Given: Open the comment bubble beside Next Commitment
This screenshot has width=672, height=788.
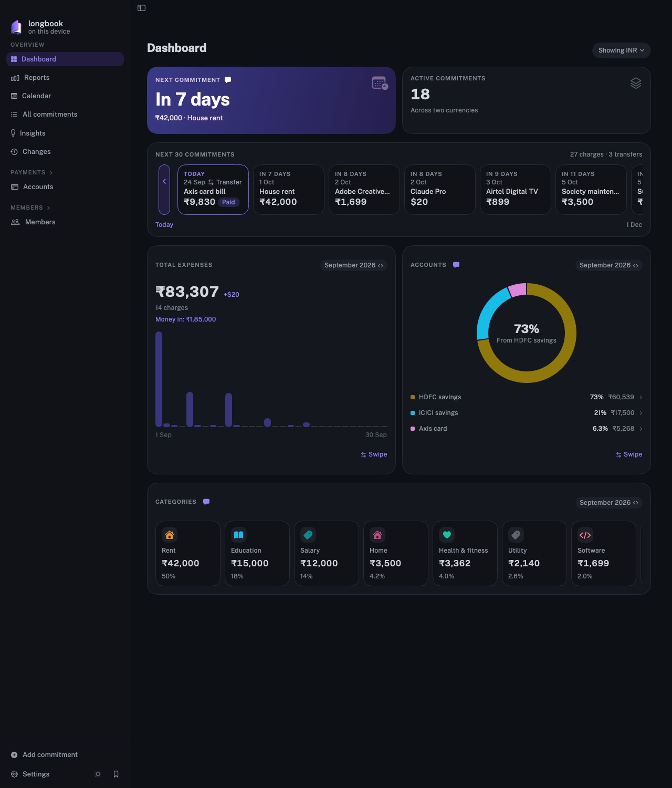Looking at the screenshot, I should click(x=228, y=80).
